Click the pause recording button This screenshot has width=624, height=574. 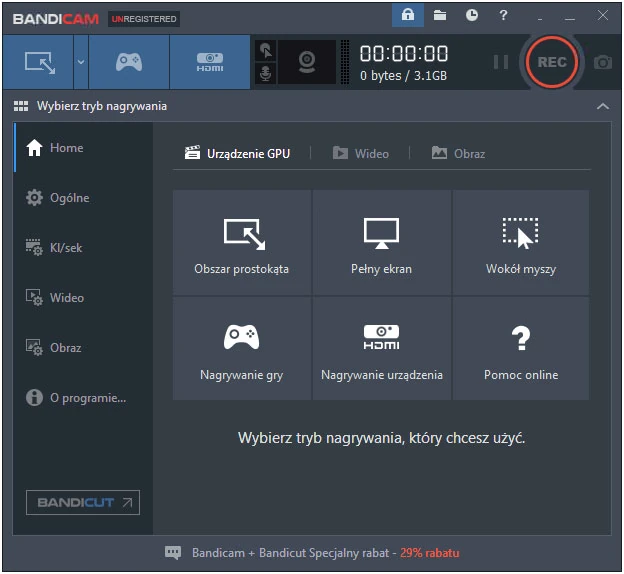501,62
